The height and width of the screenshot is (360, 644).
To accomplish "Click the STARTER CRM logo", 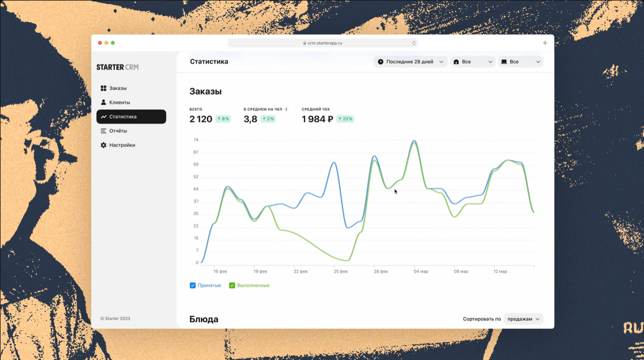I will pos(117,67).
